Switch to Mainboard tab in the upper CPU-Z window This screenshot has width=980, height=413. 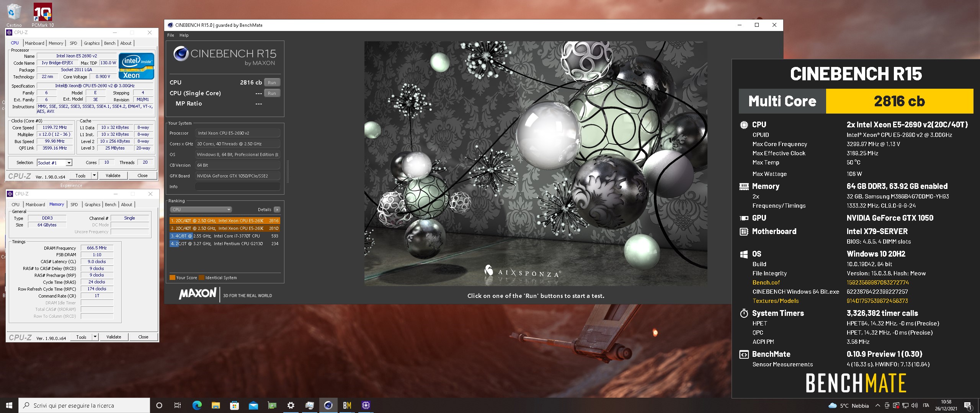tap(34, 43)
